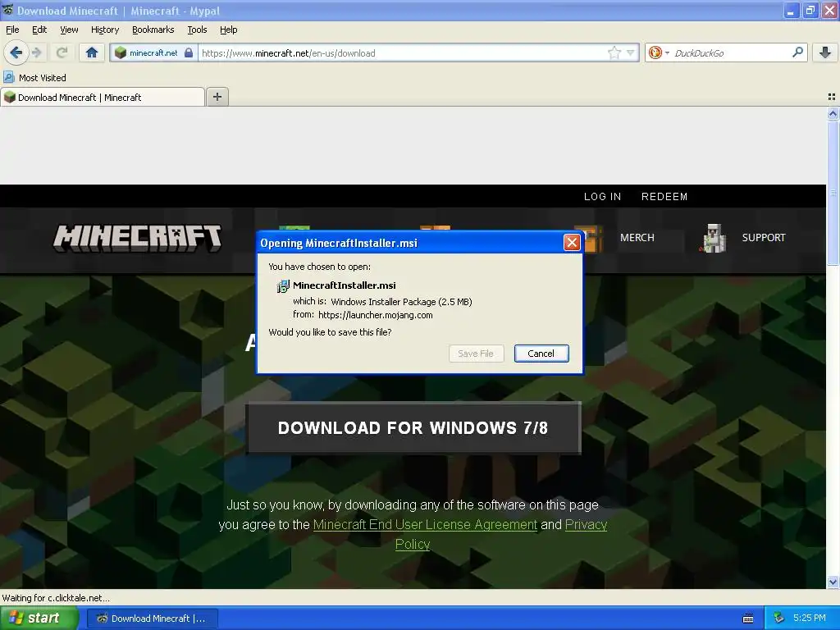
Task: Reload the page with the Reload icon
Action: (x=62, y=52)
